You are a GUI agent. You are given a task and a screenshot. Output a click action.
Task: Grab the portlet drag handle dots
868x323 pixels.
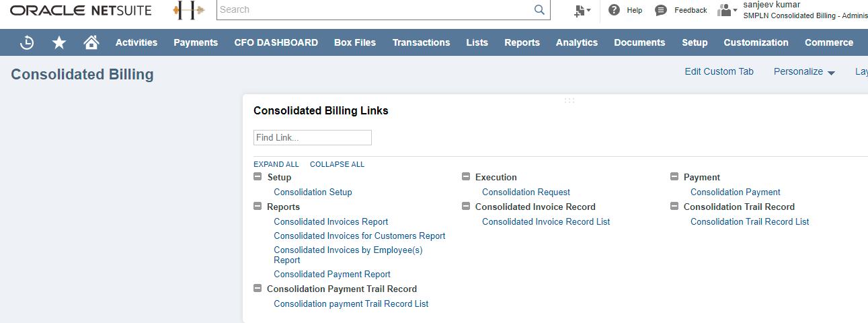click(x=569, y=100)
